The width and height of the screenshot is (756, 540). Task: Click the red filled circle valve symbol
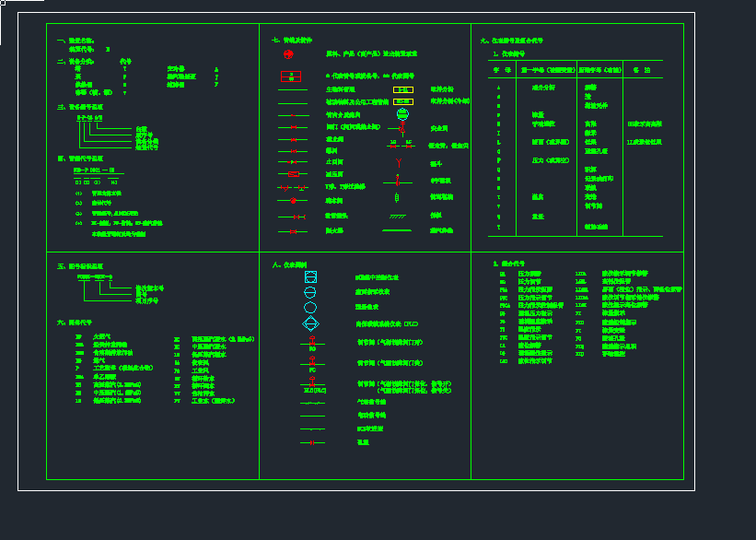click(294, 199)
